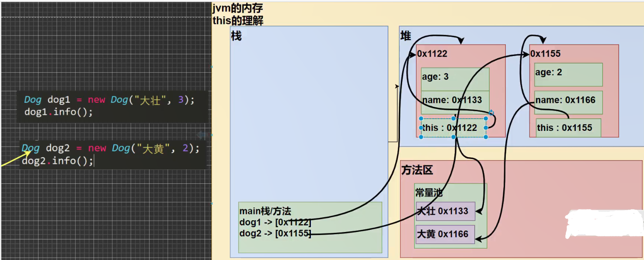The image size is (644, 260).
Task: Click the selected this : 0x1122 box
Action: (x=453, y=128)
